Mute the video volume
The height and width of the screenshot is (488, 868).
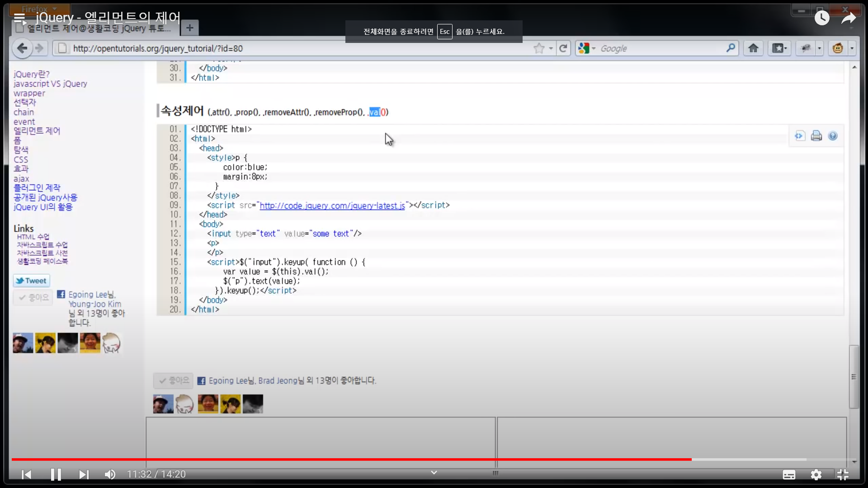click(110, 474)
